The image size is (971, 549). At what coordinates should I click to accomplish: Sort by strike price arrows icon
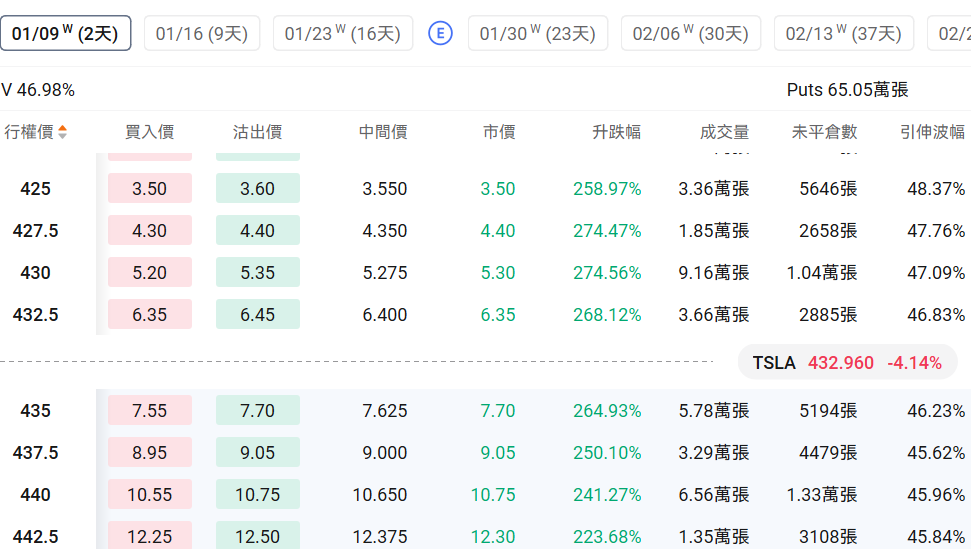click(x=63, y=132)
